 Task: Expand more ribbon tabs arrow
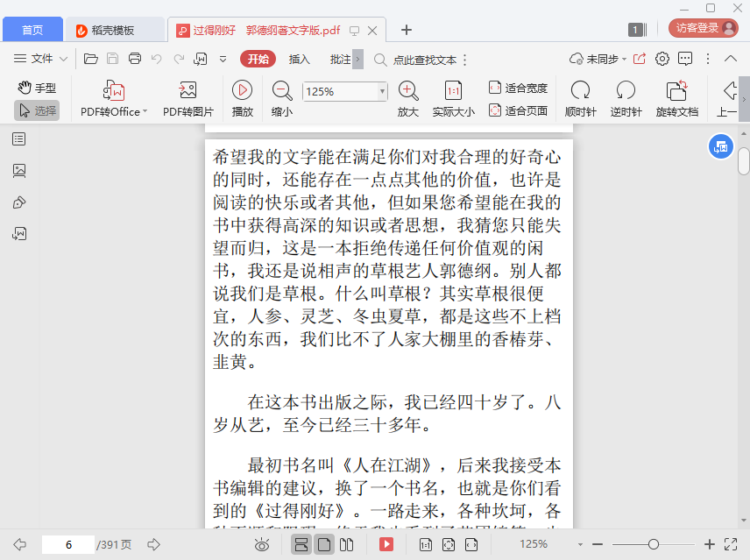[x=357, y=60]
